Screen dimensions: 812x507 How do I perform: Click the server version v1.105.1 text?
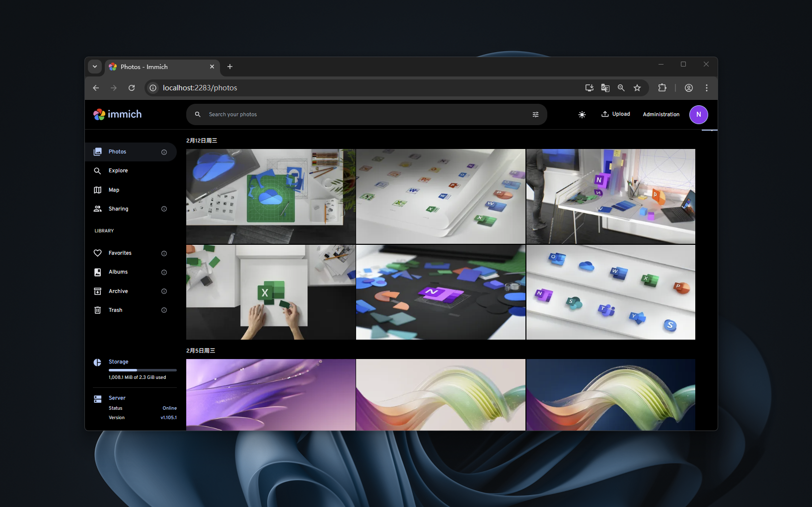click(x=168, y=418)
